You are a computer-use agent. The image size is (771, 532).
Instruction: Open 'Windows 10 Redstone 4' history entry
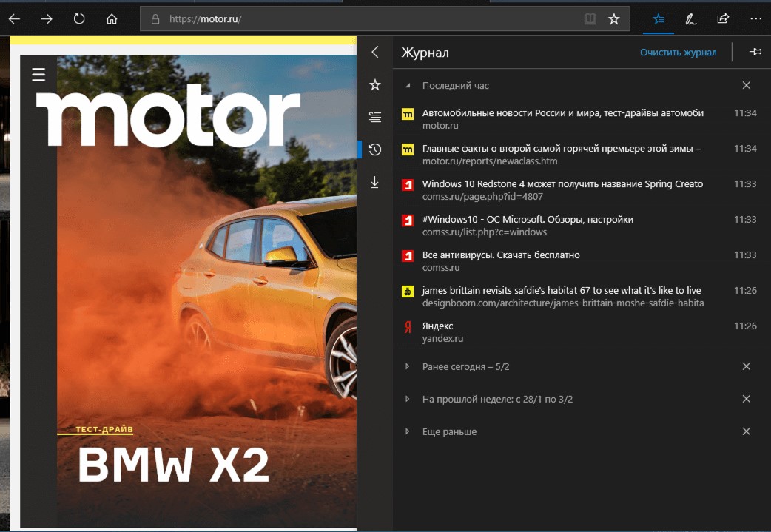579,190
